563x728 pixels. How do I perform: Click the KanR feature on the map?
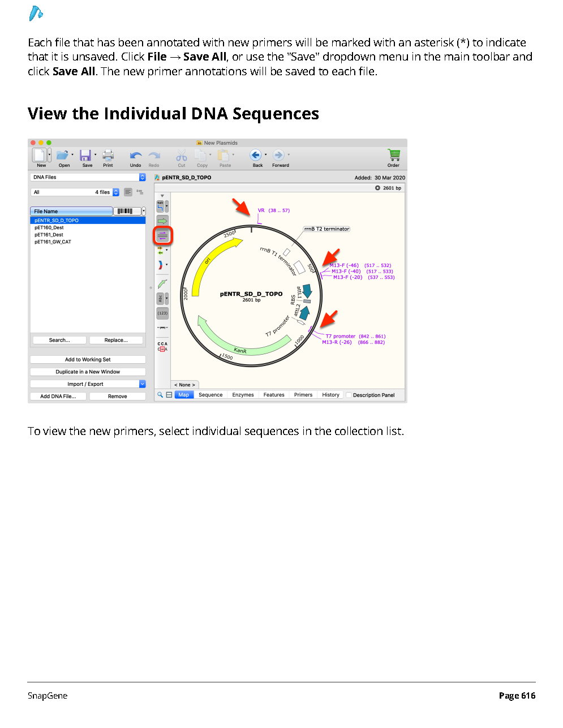point(240,350)
